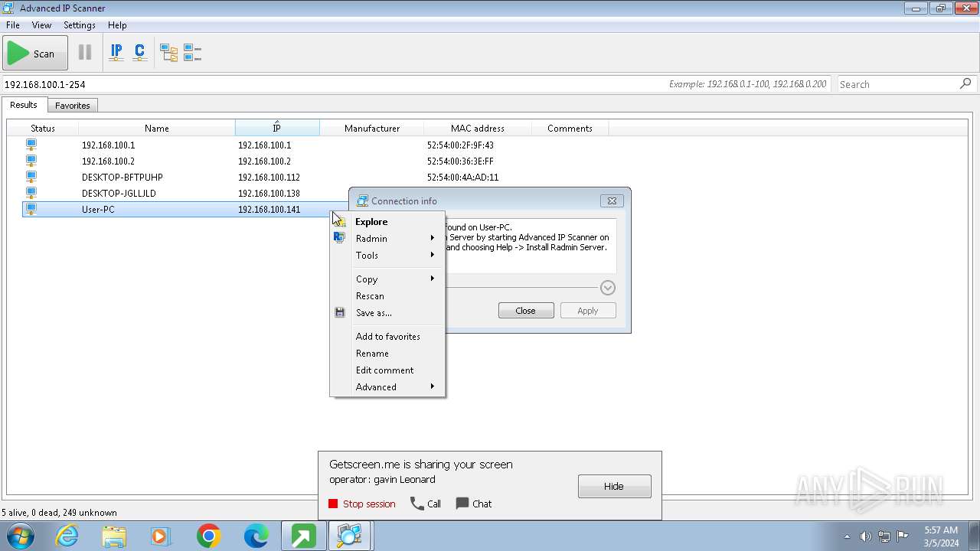Image resolution: width=980 pixels, height=551 pixels.
Task: Click the Connection info title icon
Action: tap(362, 201)
